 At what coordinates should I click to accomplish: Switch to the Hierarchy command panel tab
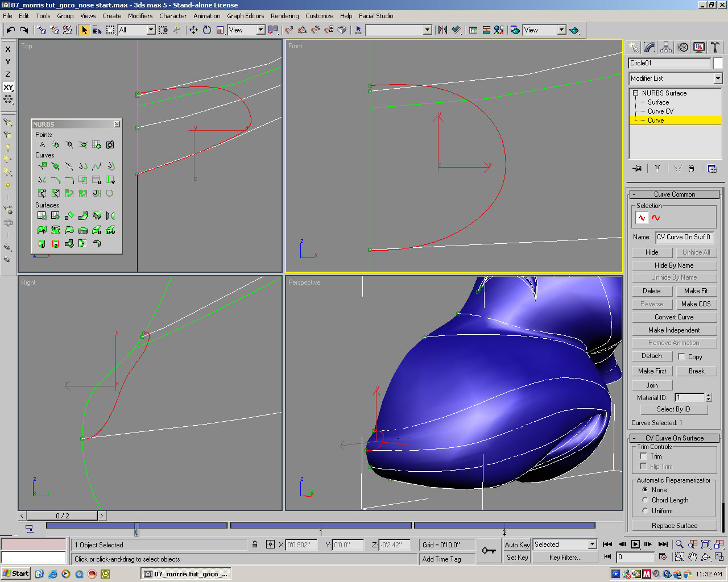666,47
